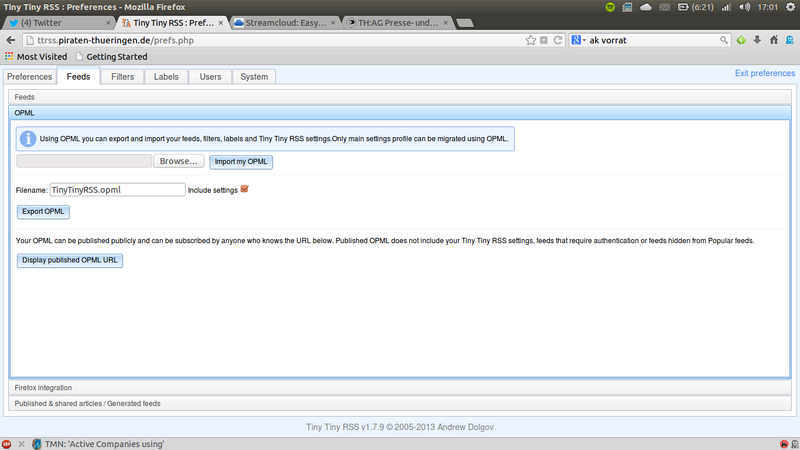
Task: Click the green Feedly toolbar icon
Action: 741,40
